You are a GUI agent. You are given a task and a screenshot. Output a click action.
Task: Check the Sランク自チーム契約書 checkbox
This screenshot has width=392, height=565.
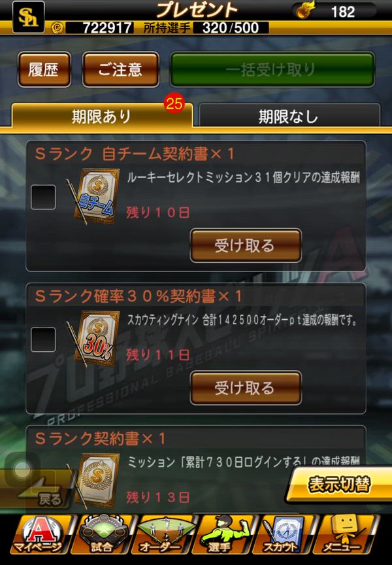tap(43, 197)
